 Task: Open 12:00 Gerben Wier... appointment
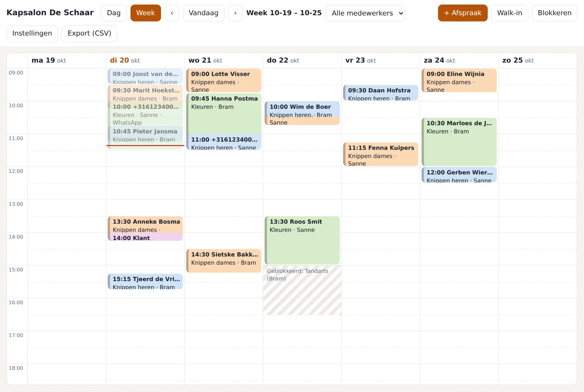(x=459, y=175)
